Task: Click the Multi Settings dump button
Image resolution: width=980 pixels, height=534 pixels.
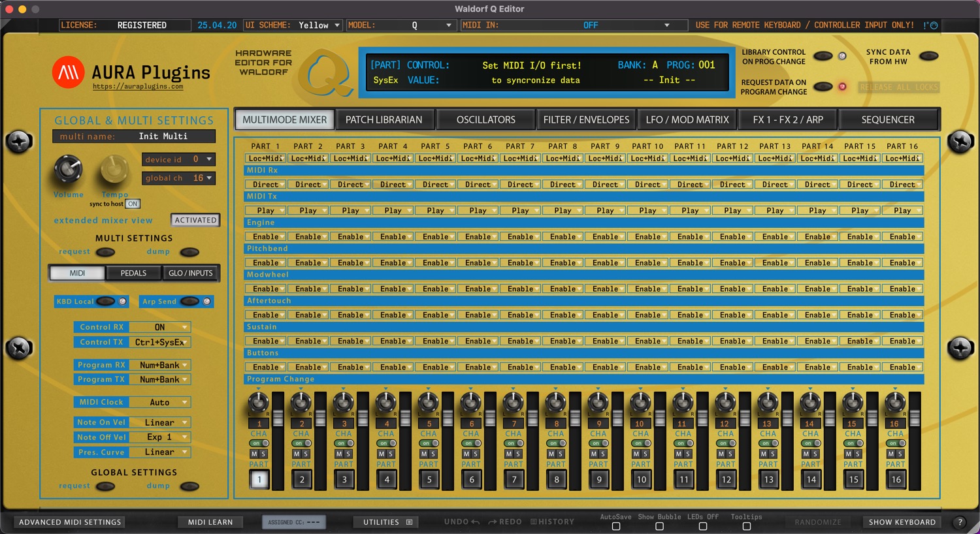Action: (x=189, y=252)
